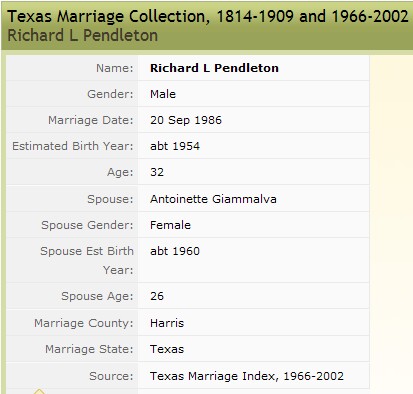Click the estimated birth year abt 1954
Image resolution: width=413 pixels, height=394 pixels.
tap(175, 146)
